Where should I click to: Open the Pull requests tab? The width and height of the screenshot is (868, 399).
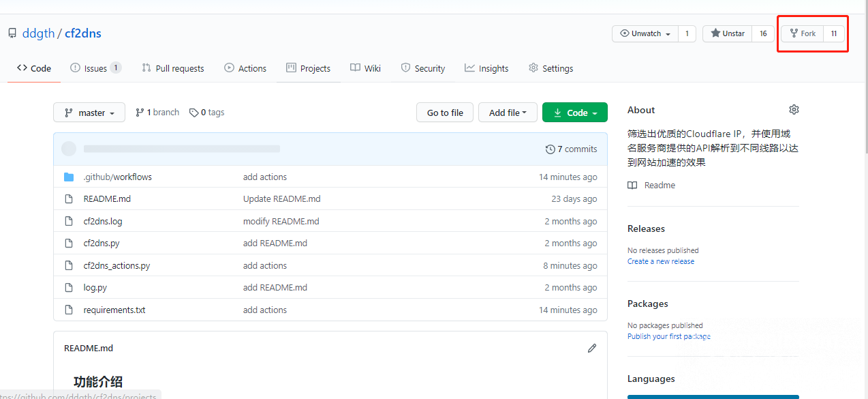[x=173, y=68]
